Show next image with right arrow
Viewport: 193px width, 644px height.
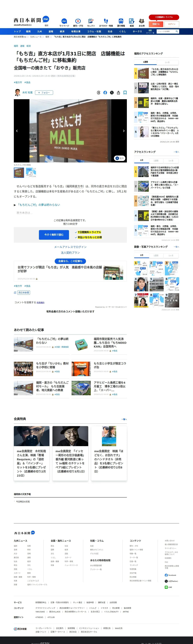(124, 131)
